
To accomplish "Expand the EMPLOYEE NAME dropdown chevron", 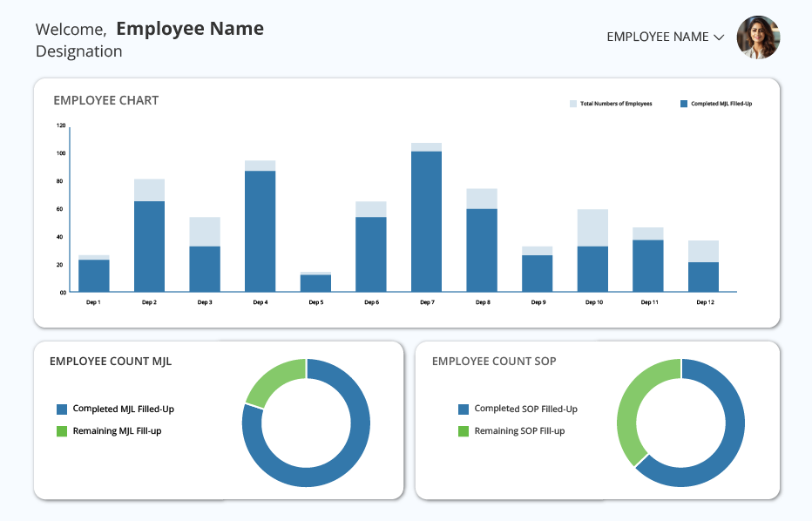I will [x=719, y=37].
